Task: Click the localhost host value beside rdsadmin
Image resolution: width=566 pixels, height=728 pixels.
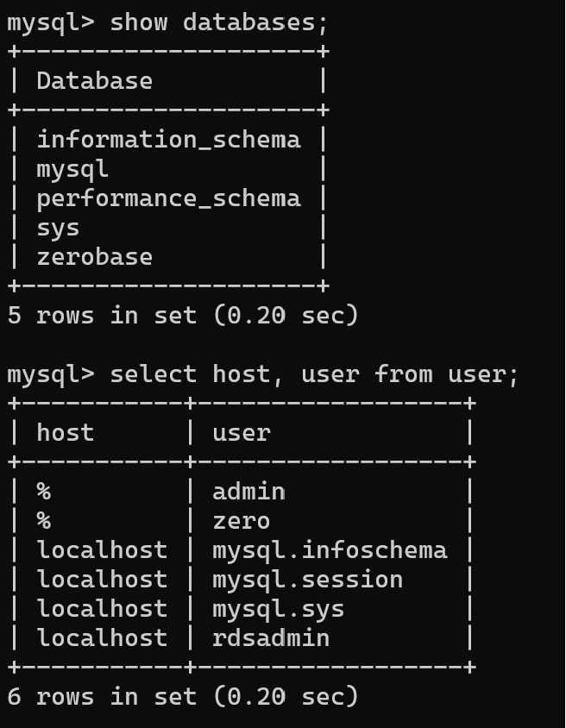Action: pyautogui.click(x=102, y=638)
